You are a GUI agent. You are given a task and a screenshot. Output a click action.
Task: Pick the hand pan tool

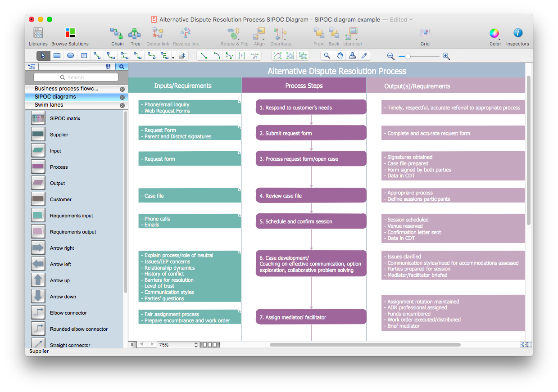tap(340, 56)
